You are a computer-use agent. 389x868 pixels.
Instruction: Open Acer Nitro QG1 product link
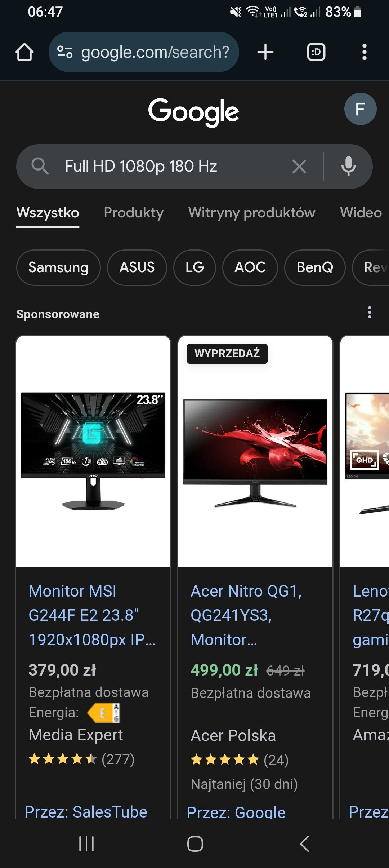pos(246,615)
